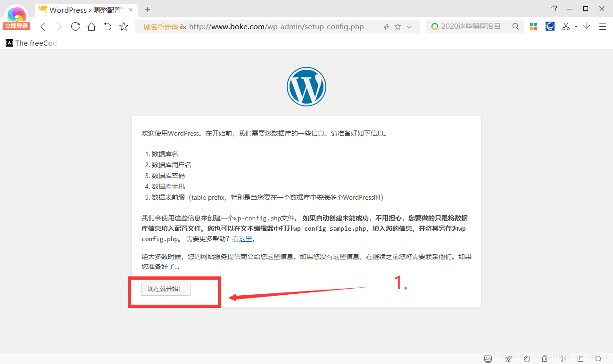Click the scissors screenshot tool icon
The image size is (613, 364).
(566, 26)
